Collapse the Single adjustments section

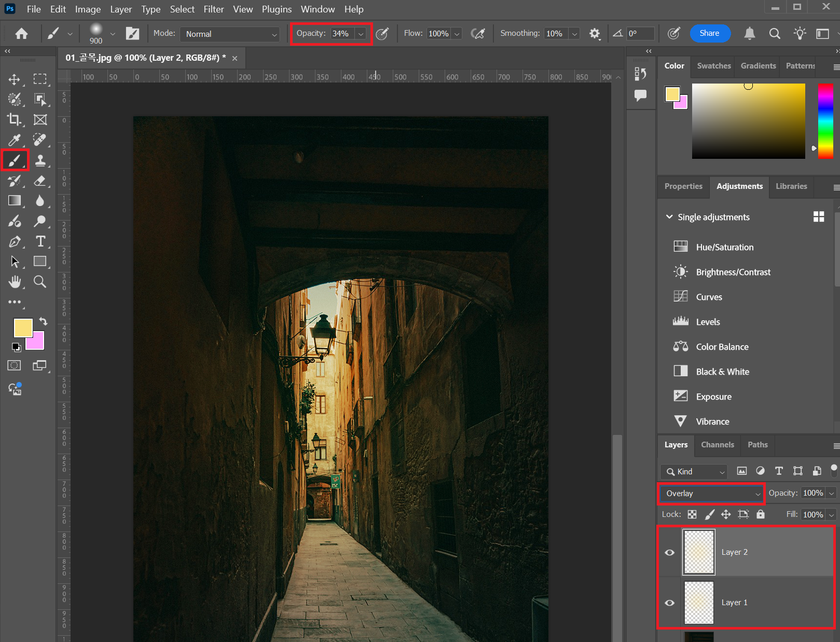(669, 217)
